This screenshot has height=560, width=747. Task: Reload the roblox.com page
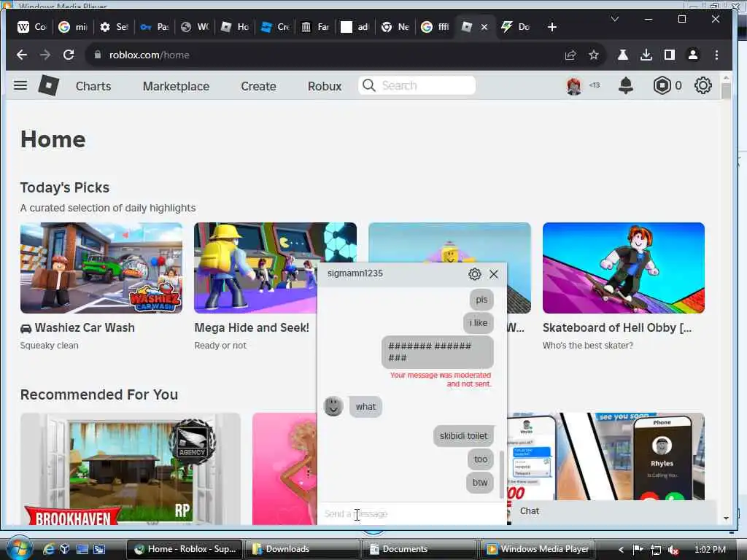69,55
